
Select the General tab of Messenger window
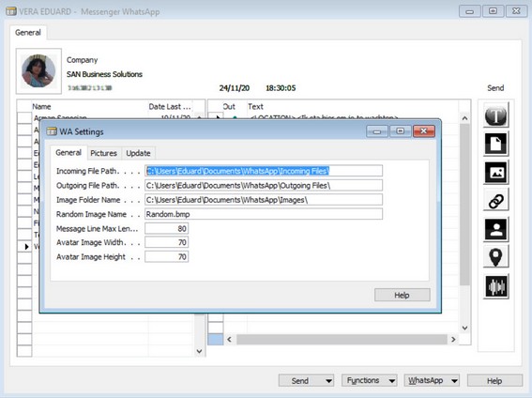point(28,33)
